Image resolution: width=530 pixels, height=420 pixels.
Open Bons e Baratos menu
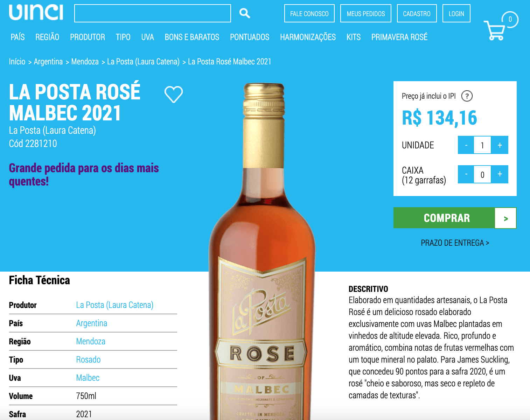[x=192, y=37]
